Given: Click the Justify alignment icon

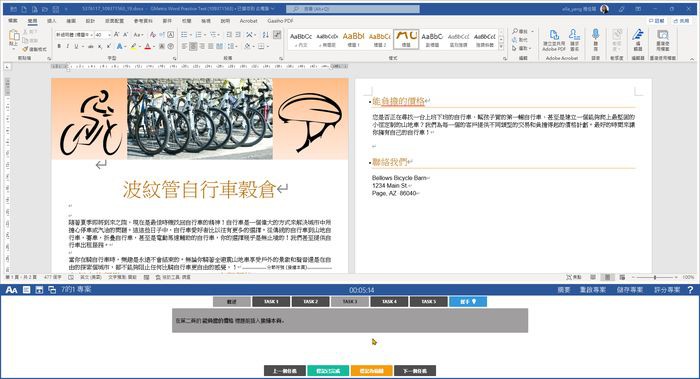Looking at the screenshot, I should 211,46.
